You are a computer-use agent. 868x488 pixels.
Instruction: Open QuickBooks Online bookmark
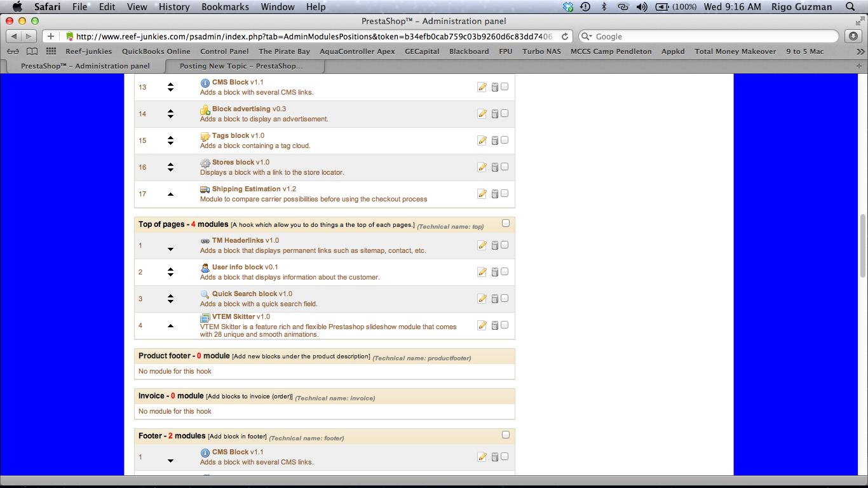click(156, 51)
